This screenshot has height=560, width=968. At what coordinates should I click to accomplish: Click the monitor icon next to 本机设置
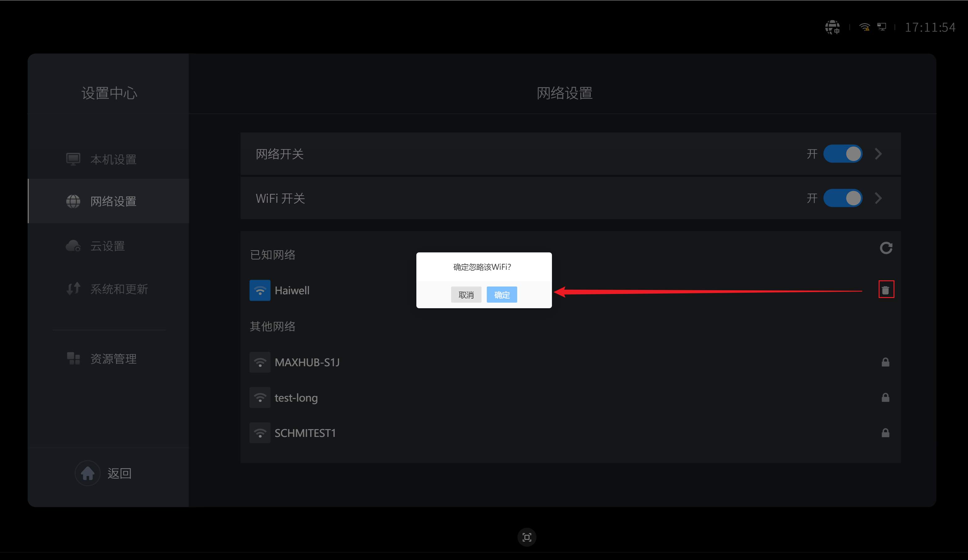[x=73, y=159]
